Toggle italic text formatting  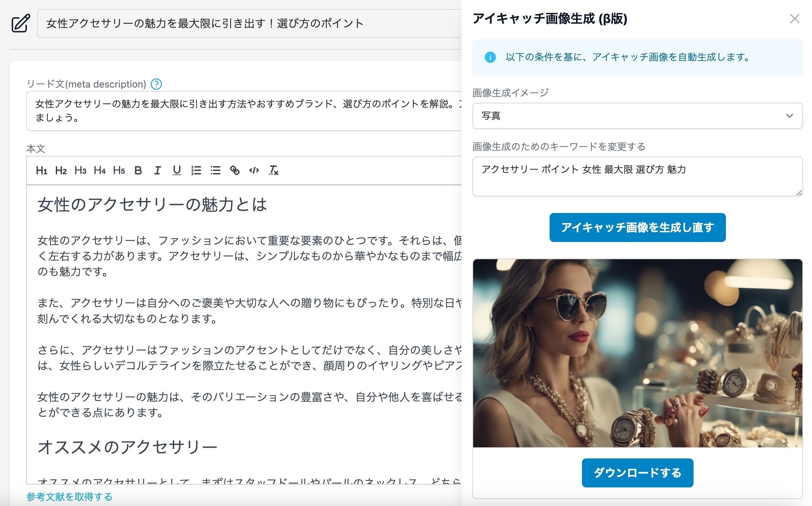[x=157, y=170]
